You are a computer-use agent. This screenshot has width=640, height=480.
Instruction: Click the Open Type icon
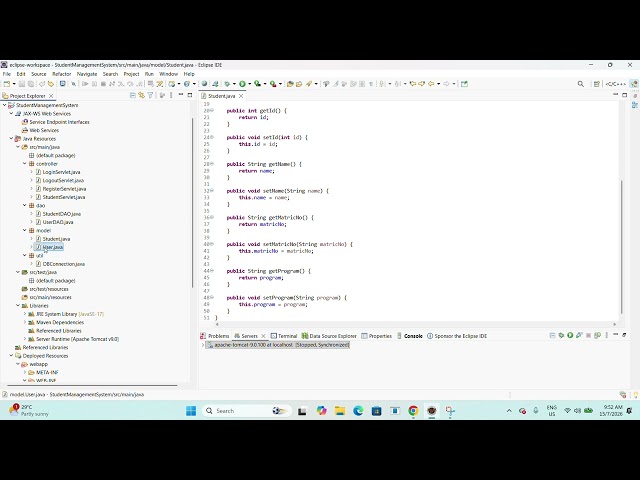coord(290,84)
